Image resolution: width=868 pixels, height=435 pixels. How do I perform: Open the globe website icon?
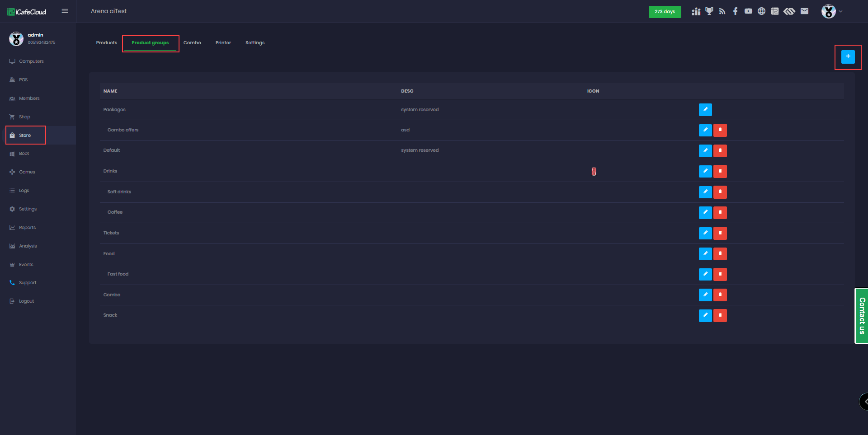coord(761,11)
